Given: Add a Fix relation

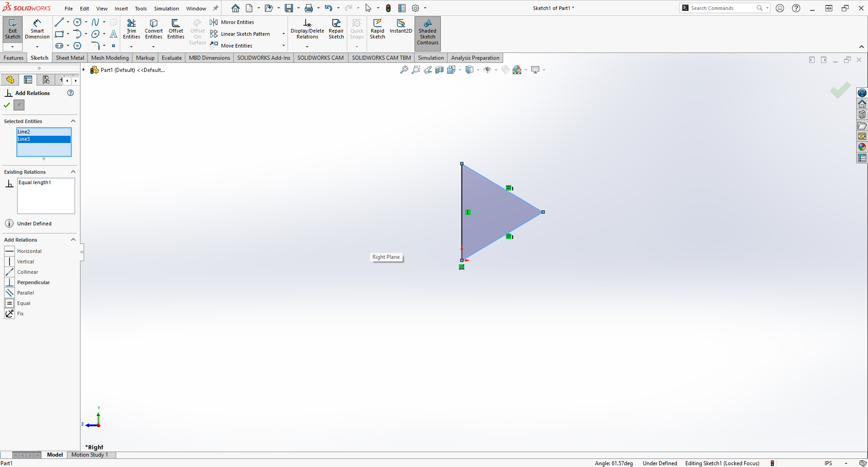Looking at the screenshot, I should coord(14,314).
